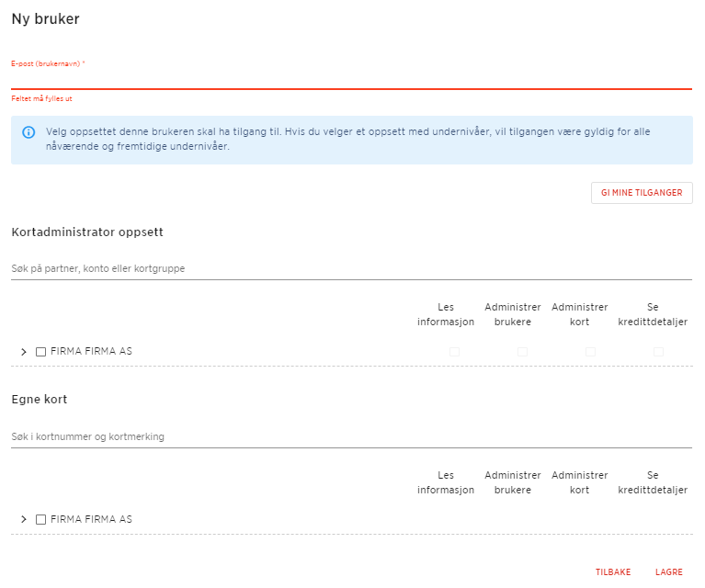The width and height of the screenshot is (705, 588).
Task: Check Administrer kort box in Kortadministrator row
Action: pyautogui.click(x=590, y=352)
